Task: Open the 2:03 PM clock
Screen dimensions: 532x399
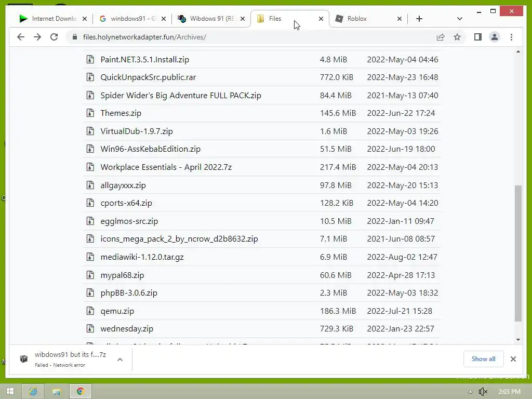Action: pos(509,392)
